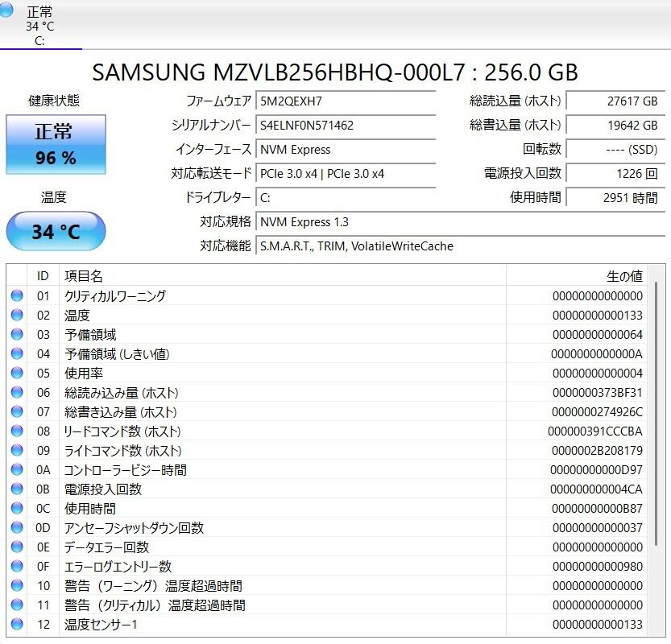The width and height of the screenshot is (671, 644).
Task: Click the rotation rate value ---- (SSD)
Action: pos(615,149)
